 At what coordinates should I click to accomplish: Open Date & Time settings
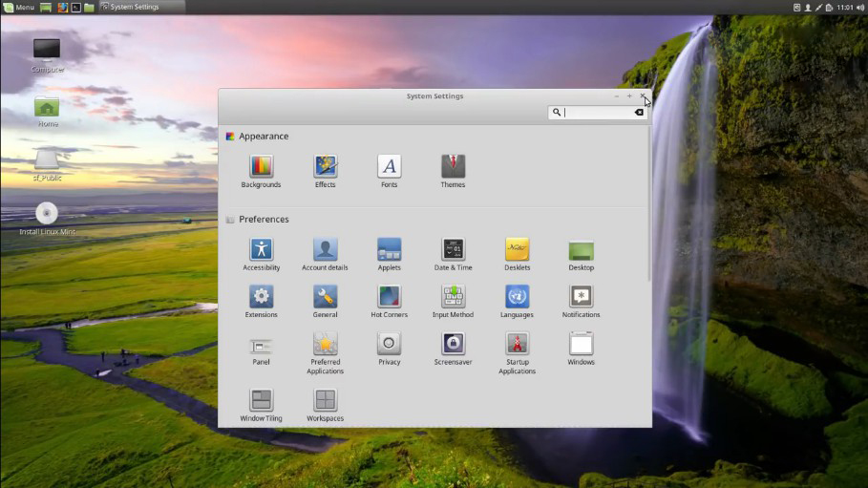point(453,254)
